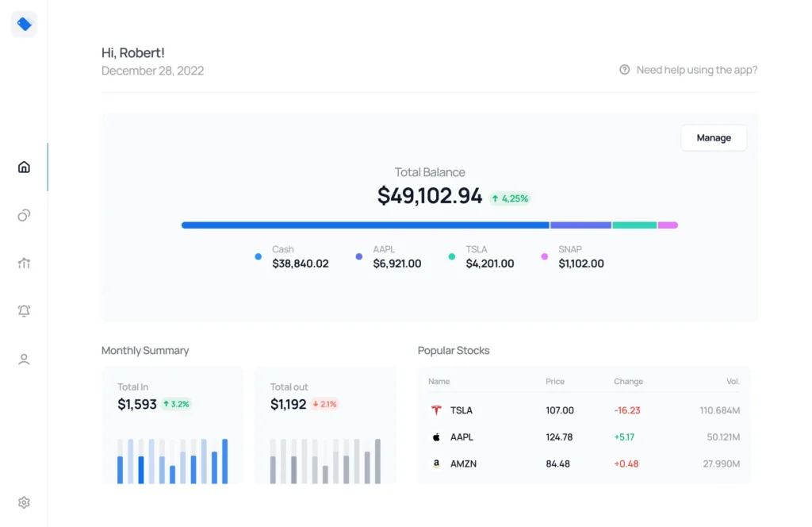Open the chart analytics sidebar icon
Image resolution: width=812 pixels, height=527 pixels.
[24, 263]
